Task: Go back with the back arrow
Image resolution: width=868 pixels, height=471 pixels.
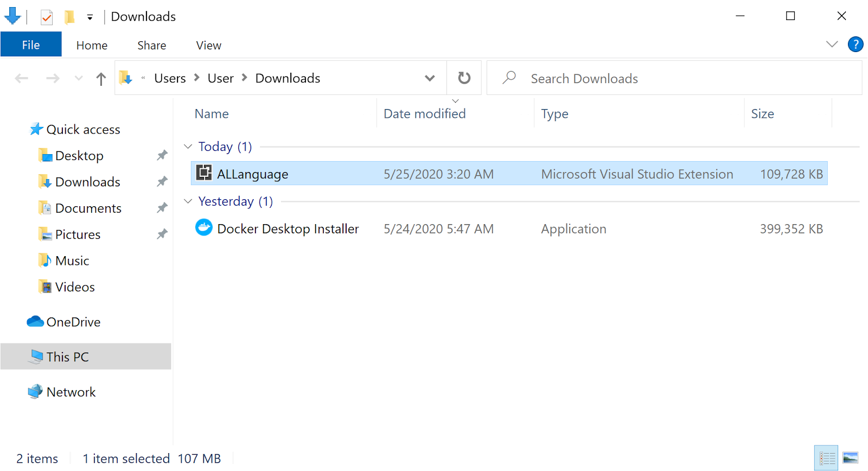Action: [22, 79]
